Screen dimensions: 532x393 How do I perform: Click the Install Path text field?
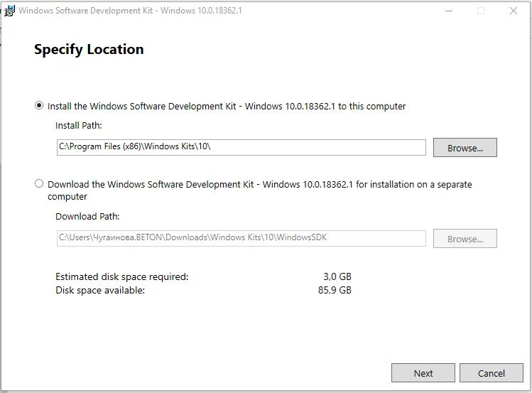pyautogui.click(x=241, y=147)
